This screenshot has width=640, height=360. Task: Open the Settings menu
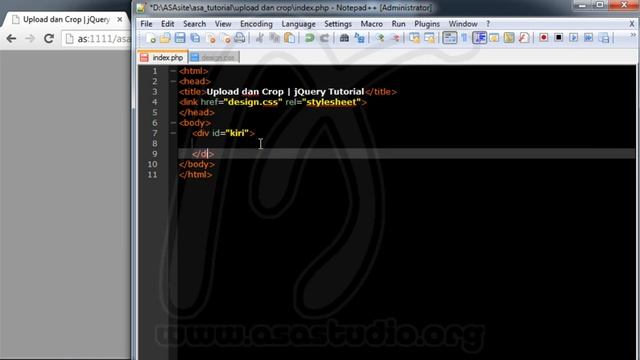[338, 24]
